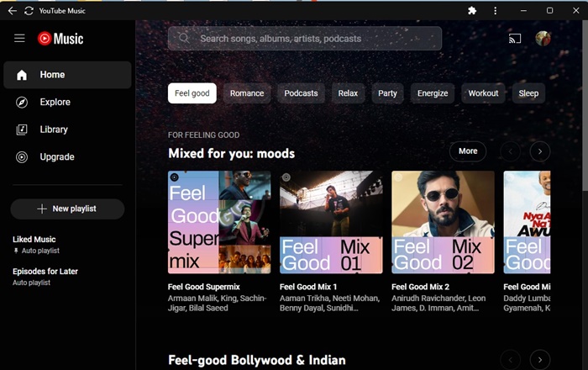This screenshot has width=588, height=370.
Task: Click the plus icon on New playlist
Action: pyautogui.click(x=42, y=209)
